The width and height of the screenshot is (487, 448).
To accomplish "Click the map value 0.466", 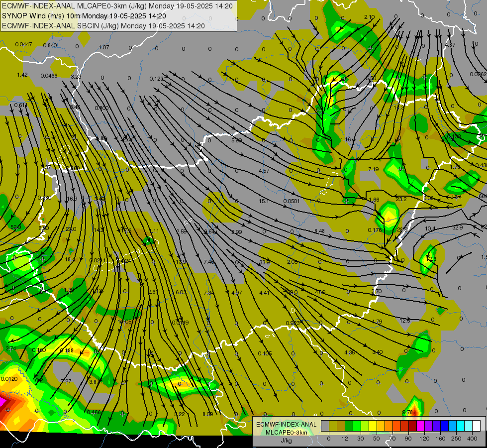I will pyautogui.click(x=94, y=412).
